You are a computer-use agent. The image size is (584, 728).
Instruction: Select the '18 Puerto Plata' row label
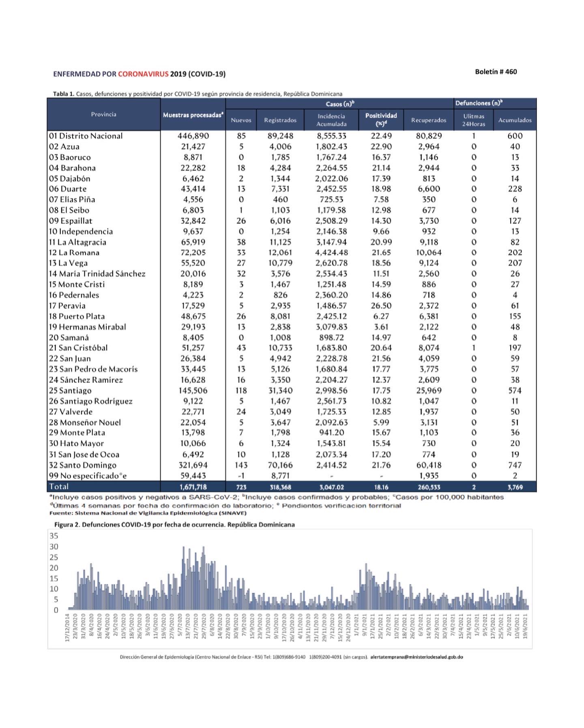click(77, 316)
